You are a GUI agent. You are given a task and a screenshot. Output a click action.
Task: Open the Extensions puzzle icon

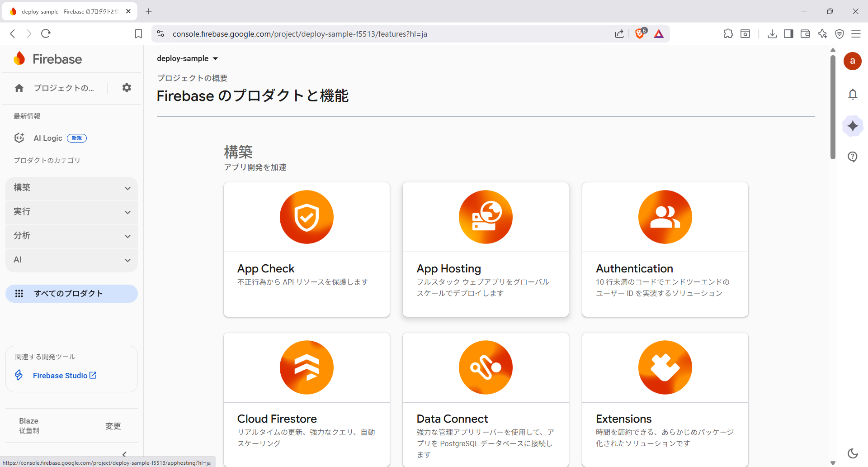coord(665,367)
